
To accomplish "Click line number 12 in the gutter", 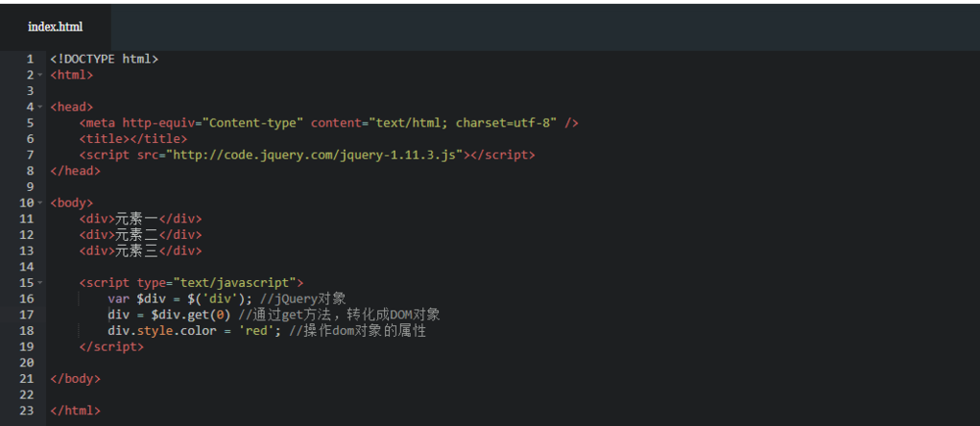I will pyautogui.click(x=26, y=235).
